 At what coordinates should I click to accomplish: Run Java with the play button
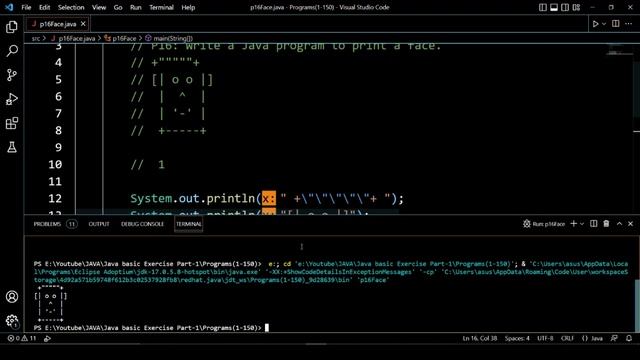pyautogui.click(x=596, y=24)
